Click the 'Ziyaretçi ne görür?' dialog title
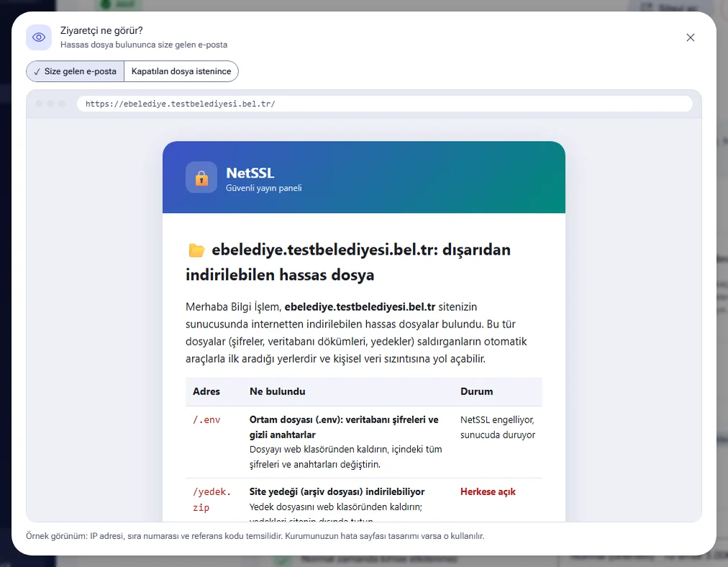Image resolution: width=728 pixels, height=567 pixels. [x=101, y=31]
